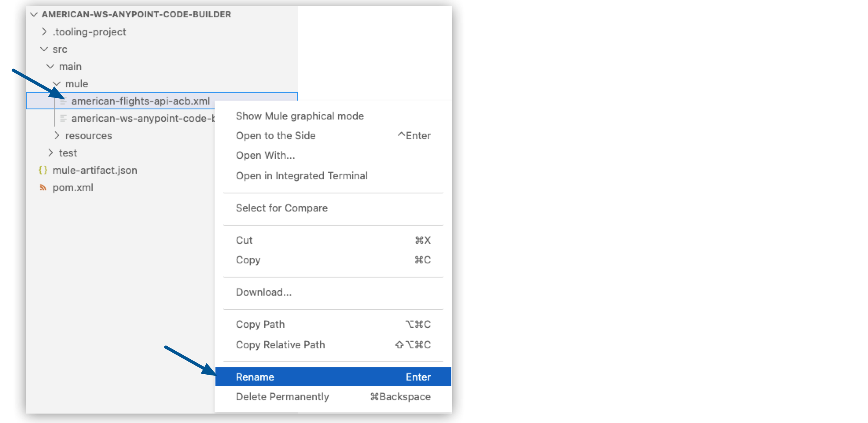This screenshot has height=423, width=868.
Task: Select Open to the Side
Action: point(276,135)
